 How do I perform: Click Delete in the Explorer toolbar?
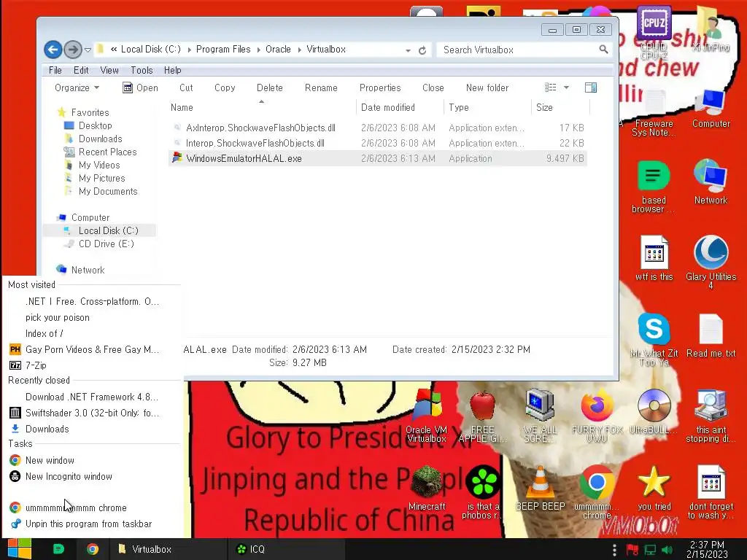pos(270,87)
